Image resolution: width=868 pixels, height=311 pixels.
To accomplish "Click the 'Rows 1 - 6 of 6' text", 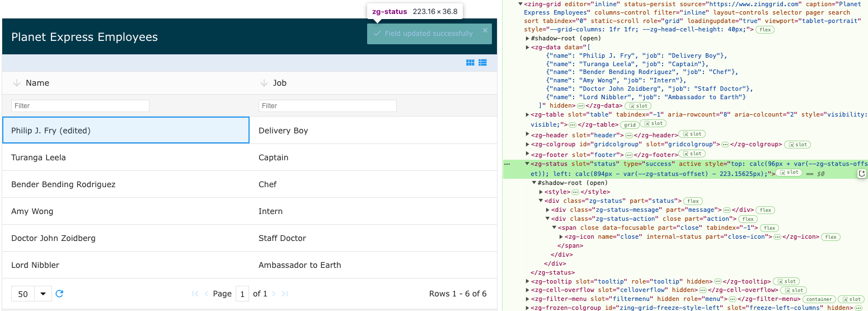I will pyautogui.click(x=458, y=294).
